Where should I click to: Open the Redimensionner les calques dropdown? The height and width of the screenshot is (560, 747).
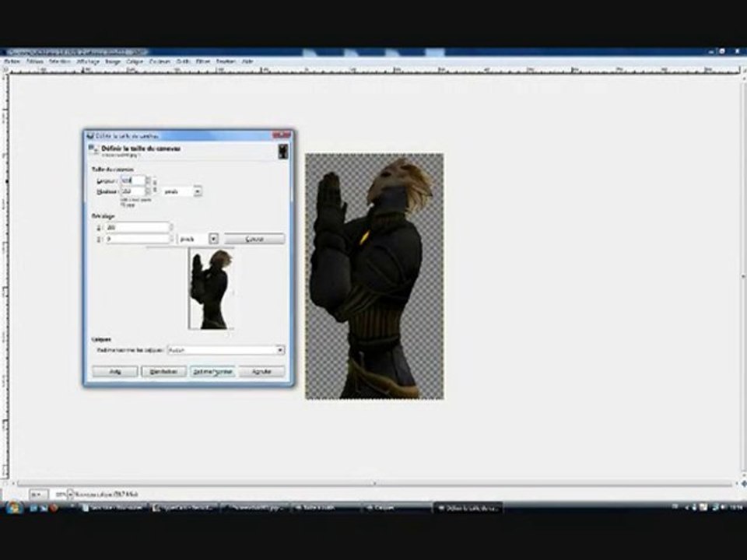226,351
